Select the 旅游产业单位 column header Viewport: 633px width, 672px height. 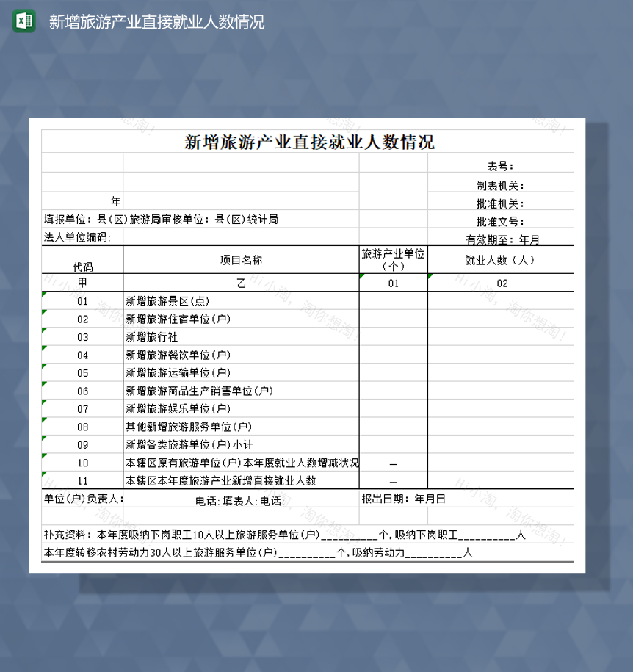coord(393,257)
